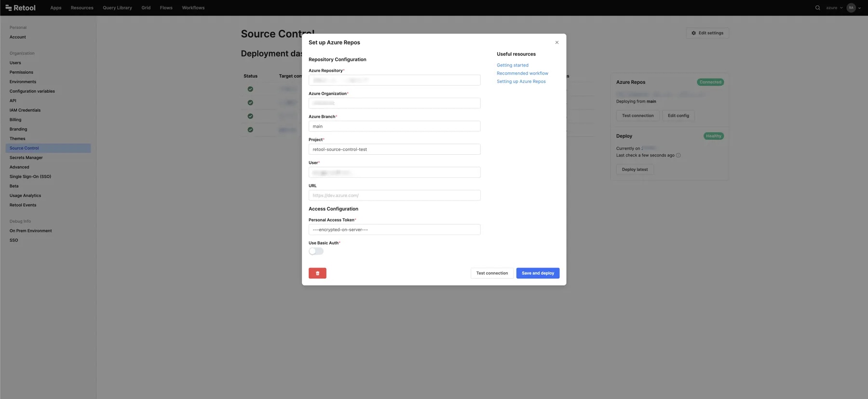Open Retool Events
Image resolution: width=868 pixels, height=399 pixels.
click(23, 205)
